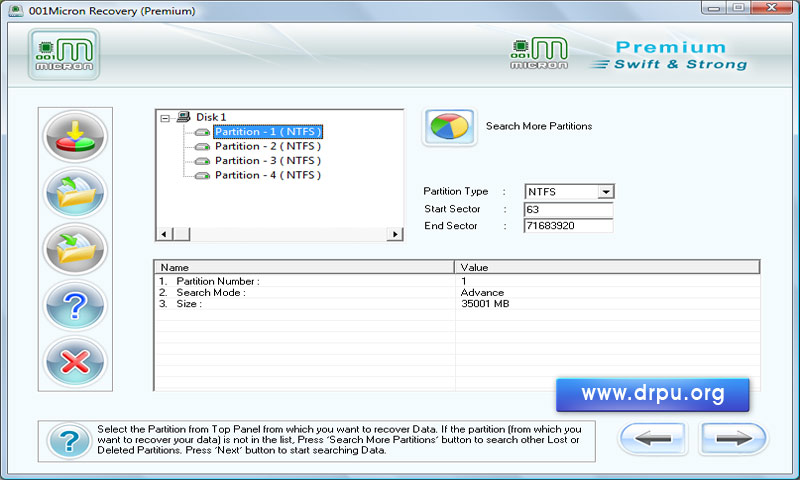Click the tree's horizontal scrollbar thumb
The width and height of the screenshot is (800, 480).
tap(181, 234)
